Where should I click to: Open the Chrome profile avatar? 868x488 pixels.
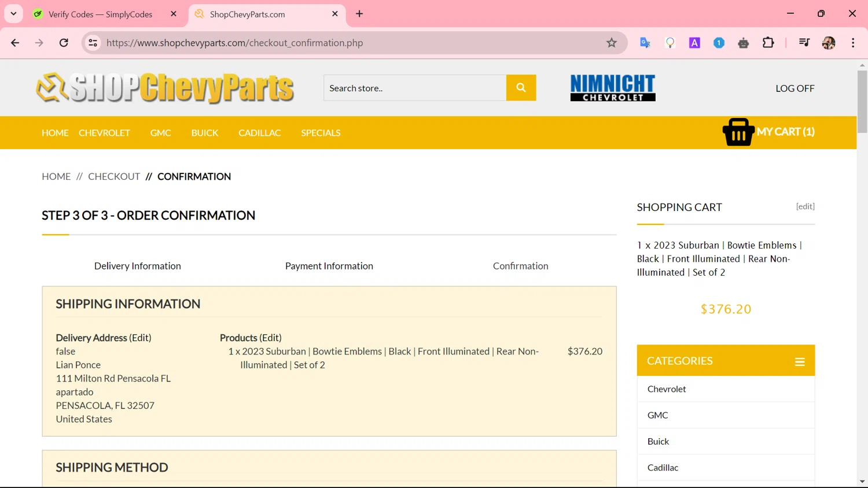point(829,43)
